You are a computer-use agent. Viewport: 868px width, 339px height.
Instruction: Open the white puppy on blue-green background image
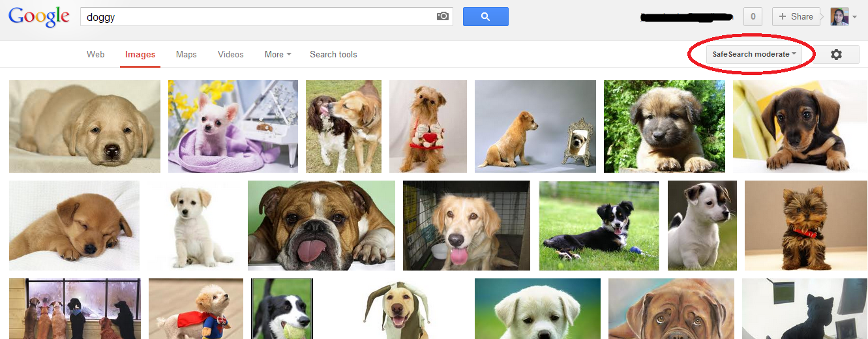[x=537, y=308]
